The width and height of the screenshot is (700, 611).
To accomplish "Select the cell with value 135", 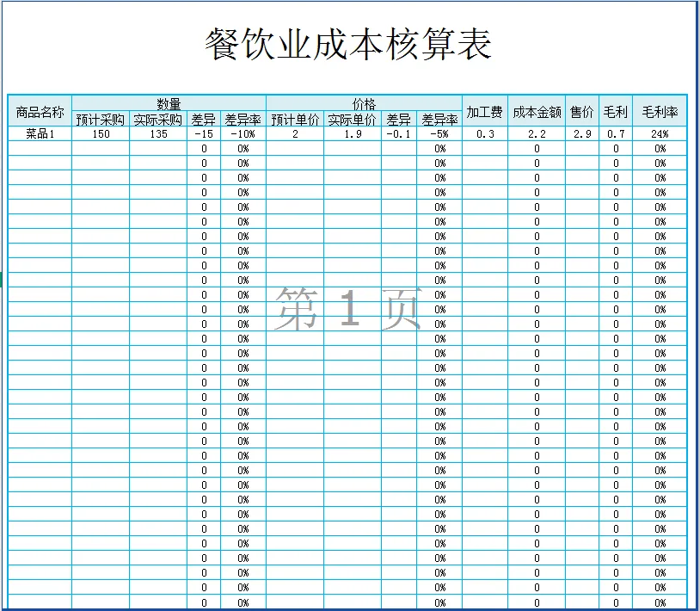I will tap(158, 133).
